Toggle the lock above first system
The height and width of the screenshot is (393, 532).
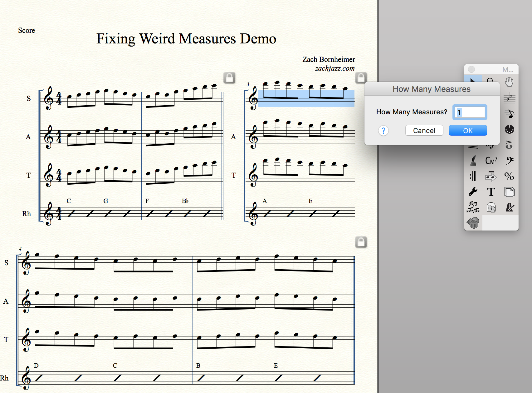pyautogui.click(x=229, y=77)
